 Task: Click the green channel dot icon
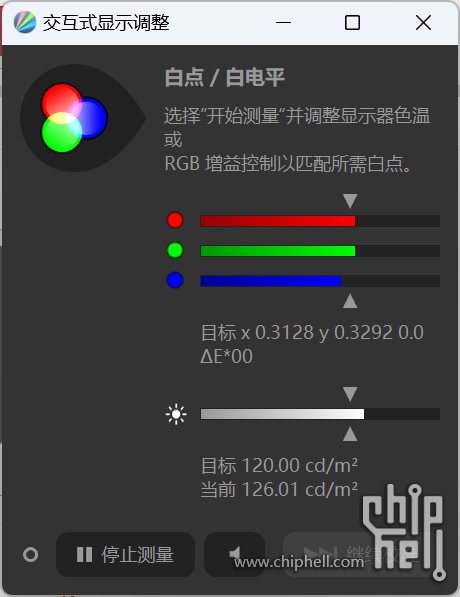(x=175, y=250)
